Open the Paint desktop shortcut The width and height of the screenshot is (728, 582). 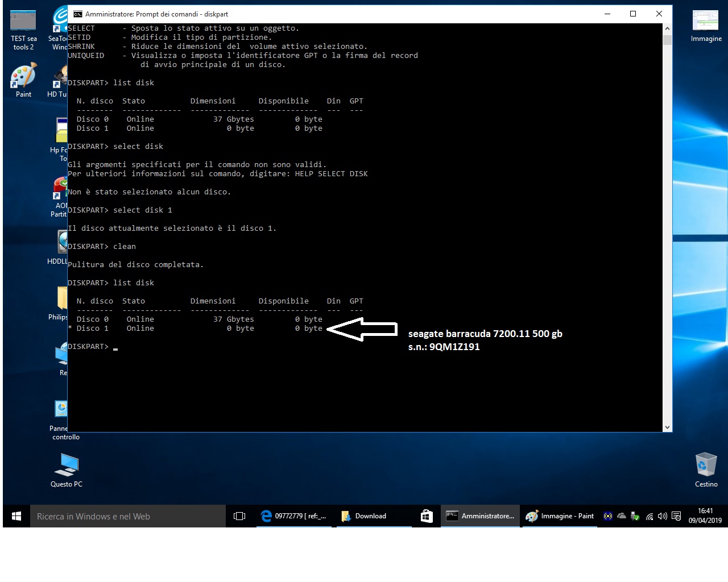[x=23, y=79]
